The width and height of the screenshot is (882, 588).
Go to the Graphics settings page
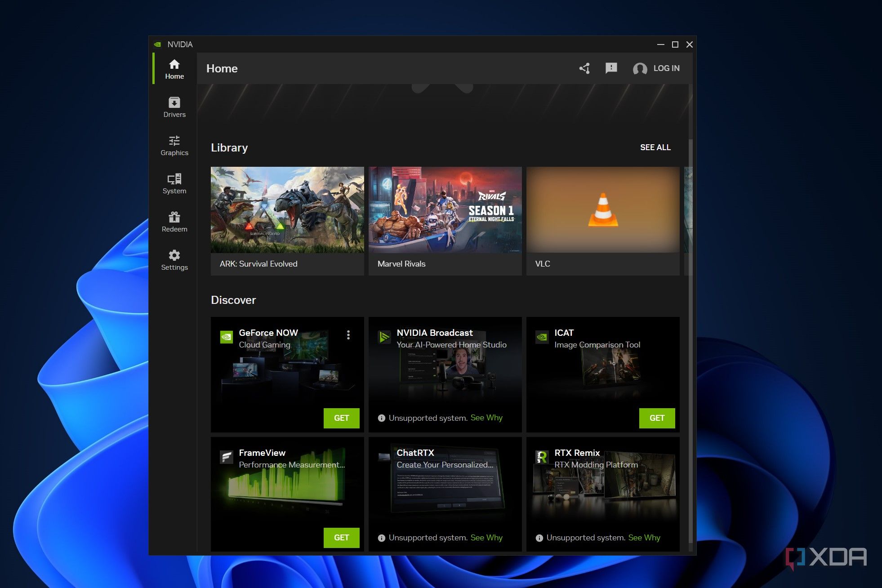coord(174,146)
